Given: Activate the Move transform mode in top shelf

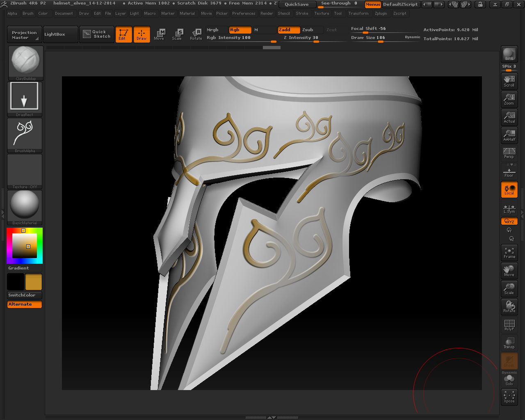Looking at the screenshot, I should coord(159,34).
